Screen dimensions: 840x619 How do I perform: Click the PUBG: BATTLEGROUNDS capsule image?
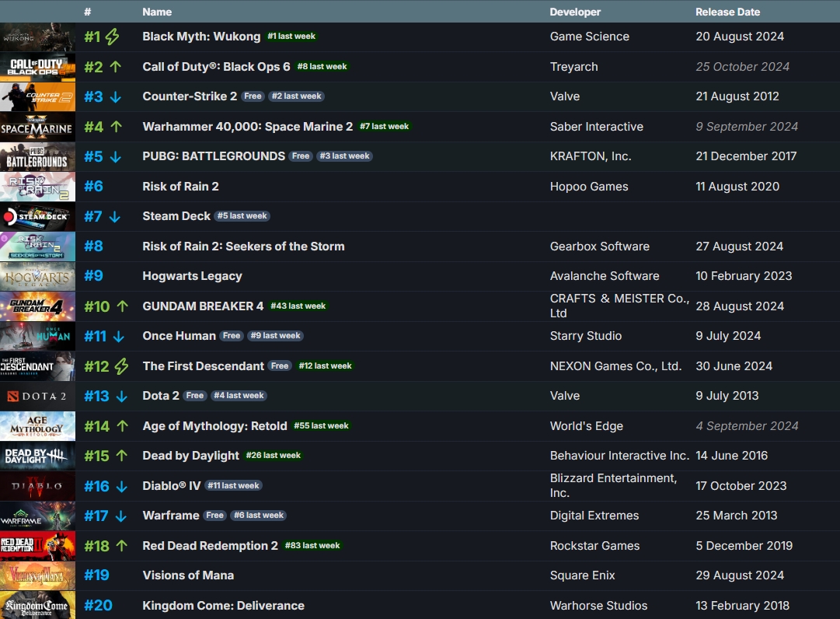(x=37, y=156)
